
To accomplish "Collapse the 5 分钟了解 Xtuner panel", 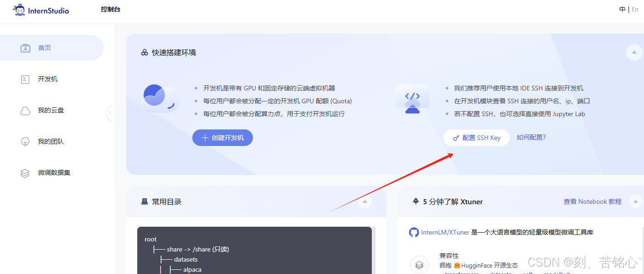I will point(635,201).
